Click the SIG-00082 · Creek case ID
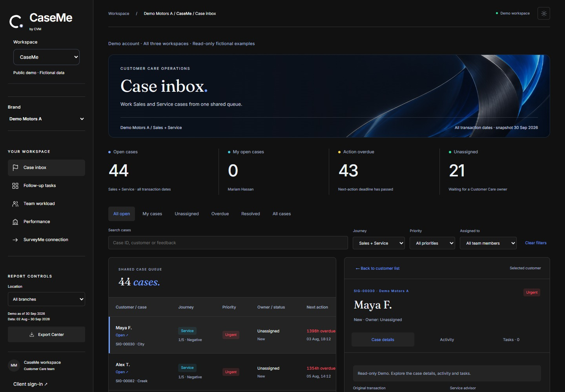Viewport: 565px width, 392px height. 131,381
